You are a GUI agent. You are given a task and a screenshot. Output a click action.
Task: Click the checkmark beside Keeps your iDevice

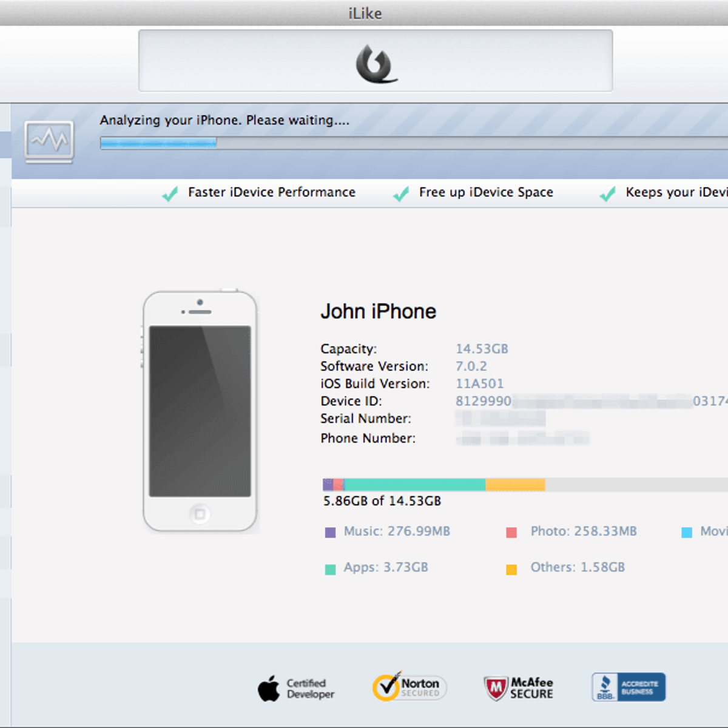click(607, 194)
